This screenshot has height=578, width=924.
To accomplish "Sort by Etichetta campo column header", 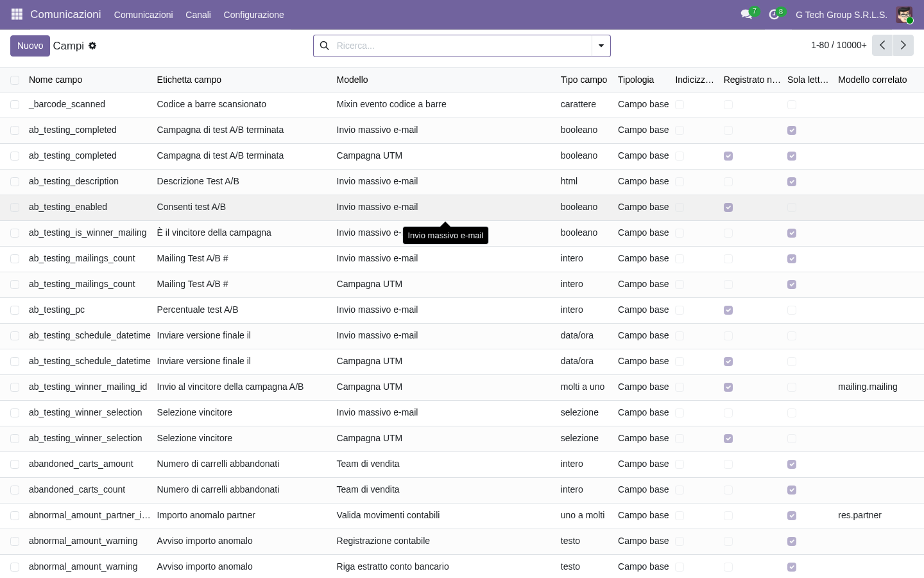I will pos(189,80).
